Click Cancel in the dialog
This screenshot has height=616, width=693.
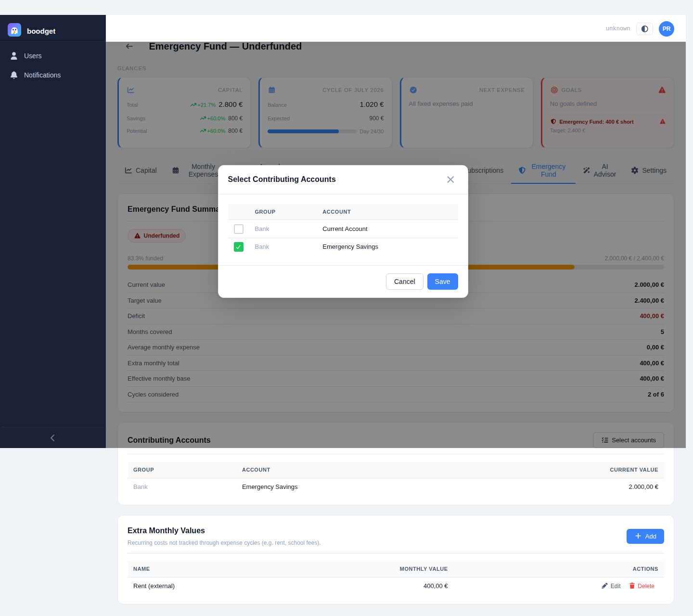(x=405, y=282)
